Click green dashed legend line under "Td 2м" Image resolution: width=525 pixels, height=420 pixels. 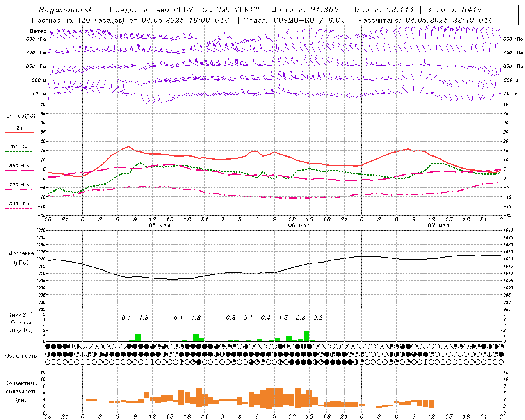pyautogui.click(x=18, y=151)
